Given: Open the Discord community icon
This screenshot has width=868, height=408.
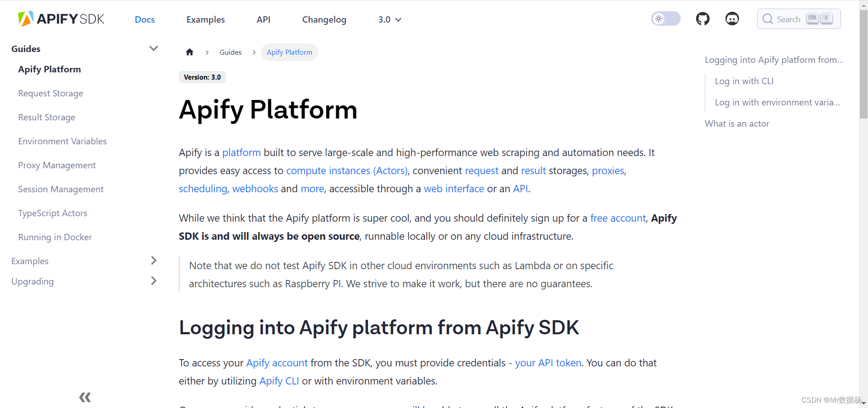Looking at the screenshot, I should click(x=732, y=19).
